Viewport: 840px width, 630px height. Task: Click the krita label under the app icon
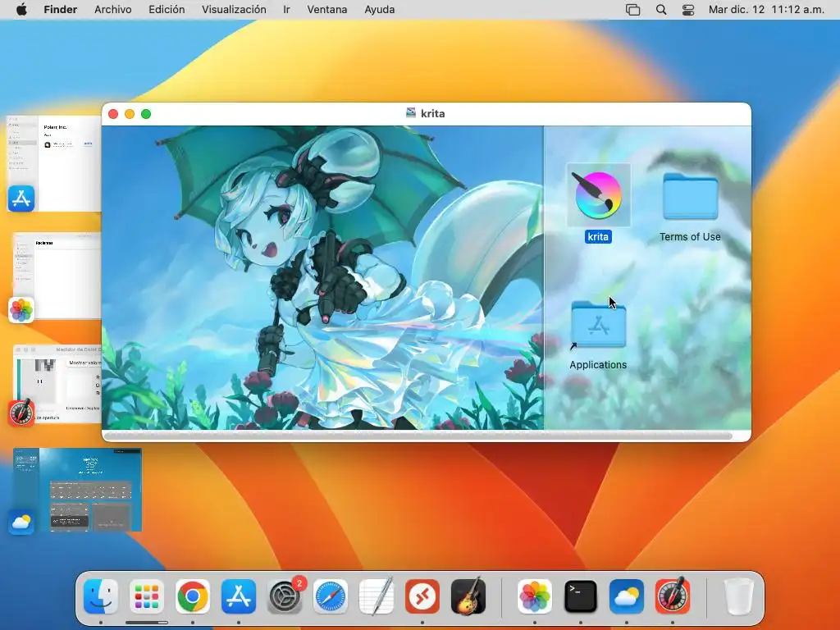click(x=598, y=237)
